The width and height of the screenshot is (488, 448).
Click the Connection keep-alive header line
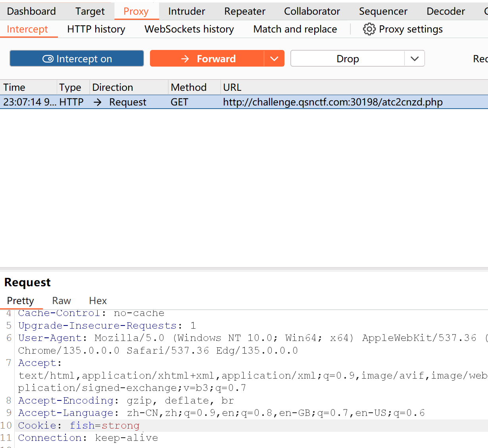click(x=88, y=438)
